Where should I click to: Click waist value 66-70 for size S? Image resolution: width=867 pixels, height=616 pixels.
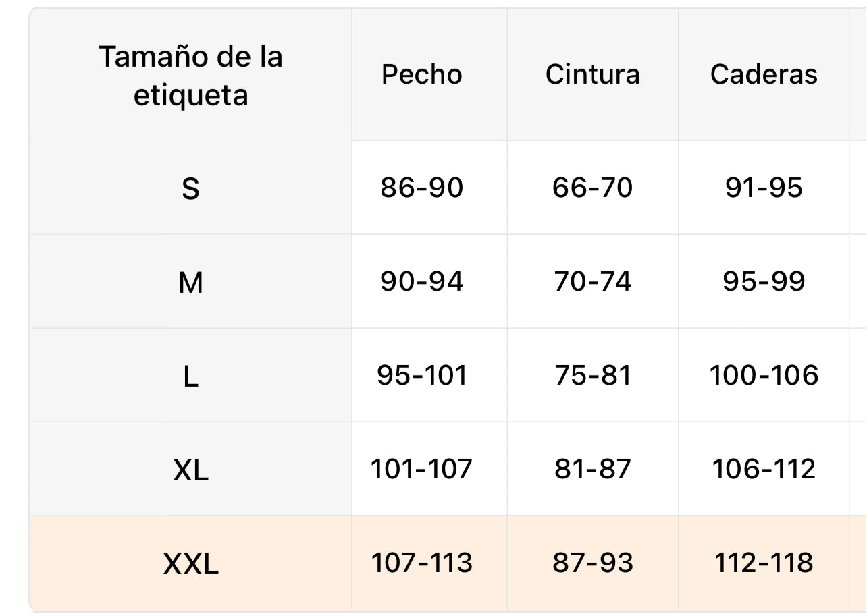click(592, 188)
